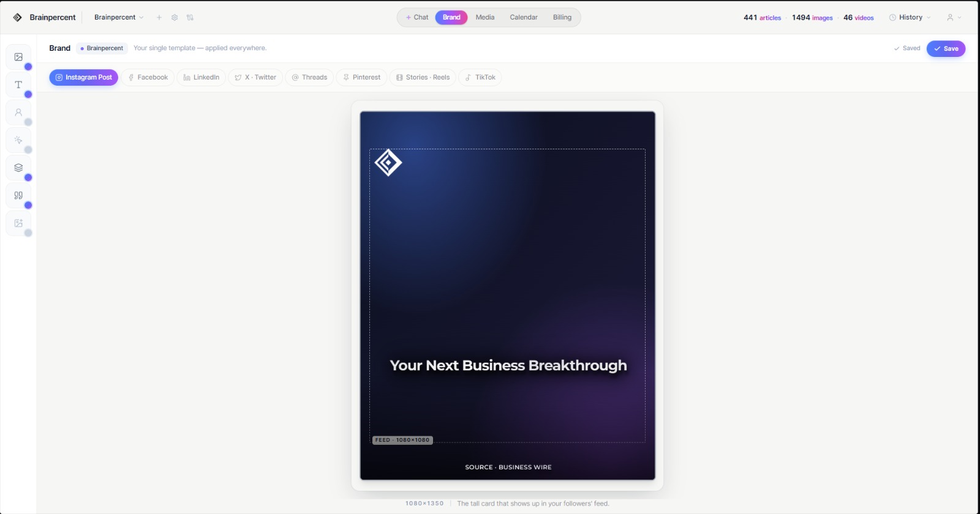This screenshot has height=514, width=980.
Task: Open workspace settings gear icon
Action: coord(175,17)
